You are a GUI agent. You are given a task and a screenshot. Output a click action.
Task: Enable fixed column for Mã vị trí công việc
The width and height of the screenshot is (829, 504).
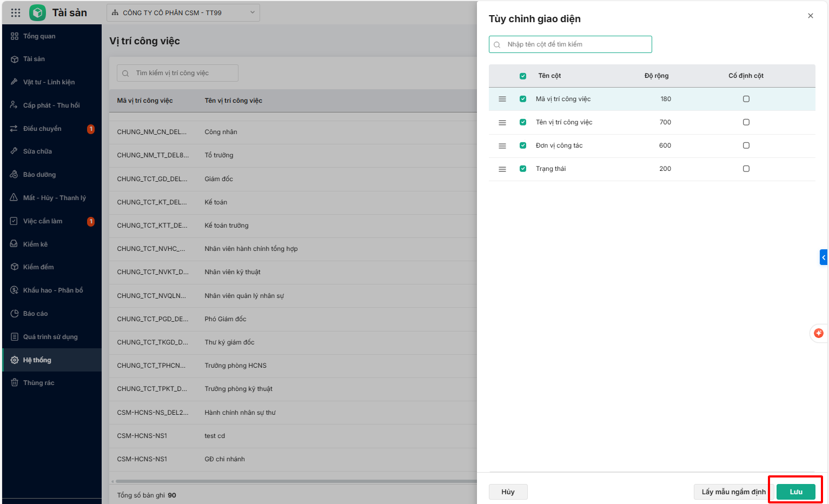746,99
